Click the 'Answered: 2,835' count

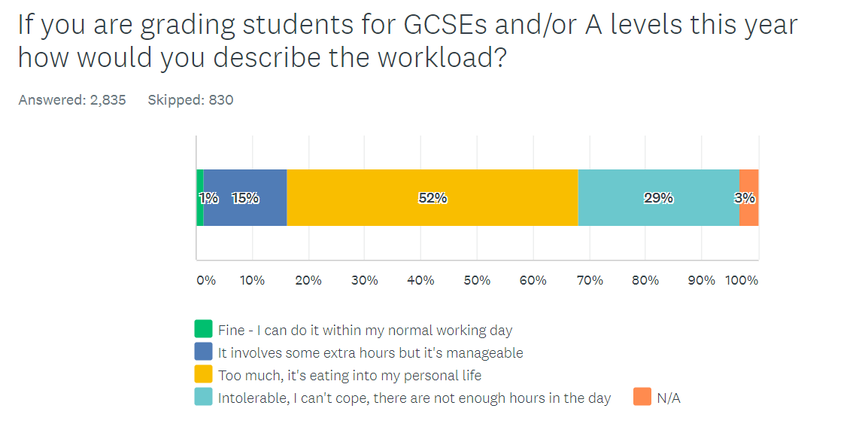click(x=72, y=99)
